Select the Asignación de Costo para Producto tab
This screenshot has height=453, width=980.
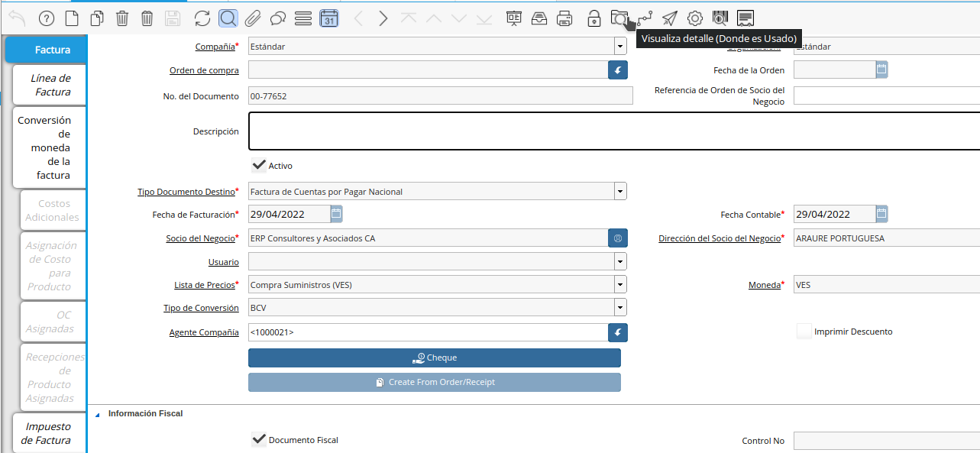tap(53, 266)
